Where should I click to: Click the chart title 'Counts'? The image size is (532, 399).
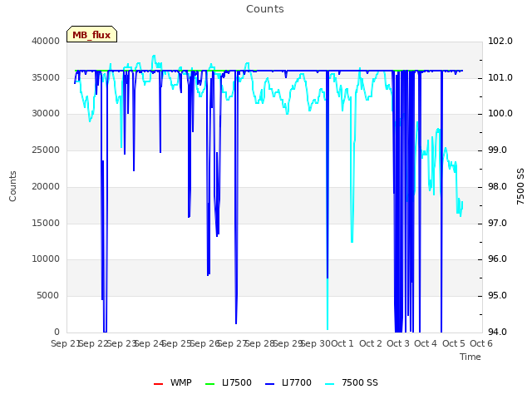265,9
